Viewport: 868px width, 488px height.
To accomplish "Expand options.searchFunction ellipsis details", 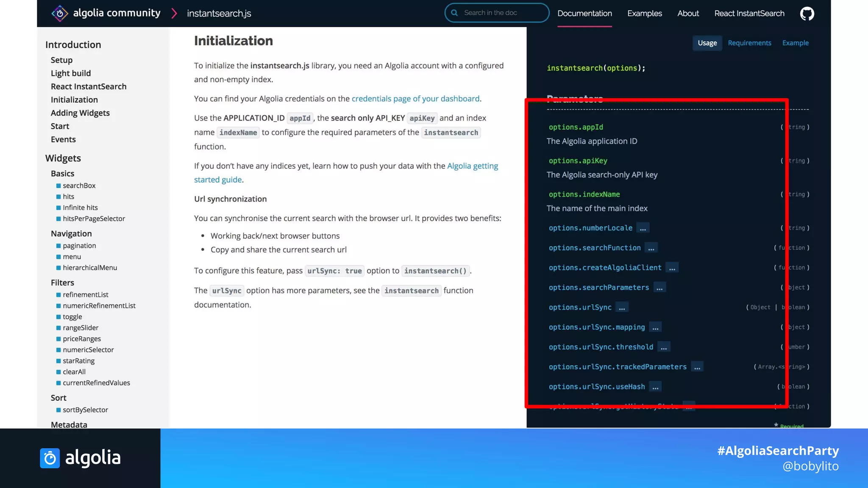I will (651, 248).
